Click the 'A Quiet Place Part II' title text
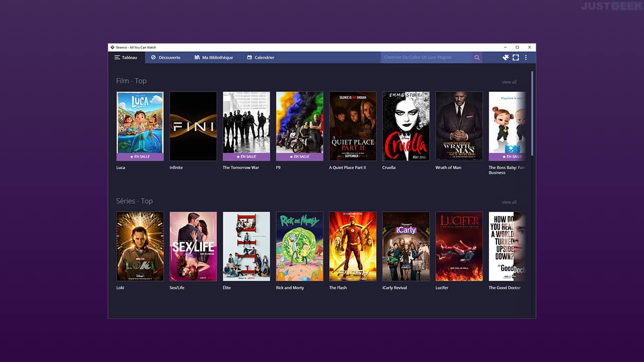The height and width of the screenshot is (362, 644). [348, 167]
